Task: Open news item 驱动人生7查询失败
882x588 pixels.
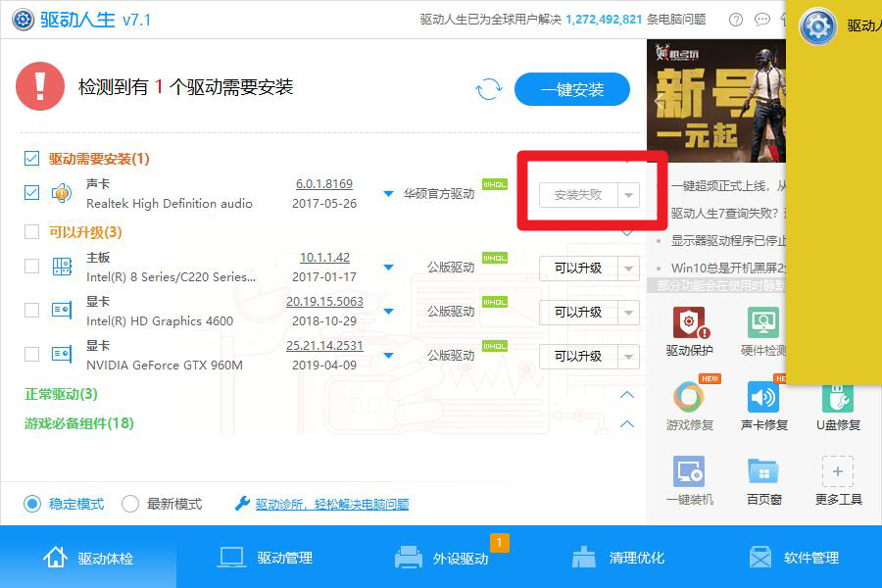Action: click(728, 214)
